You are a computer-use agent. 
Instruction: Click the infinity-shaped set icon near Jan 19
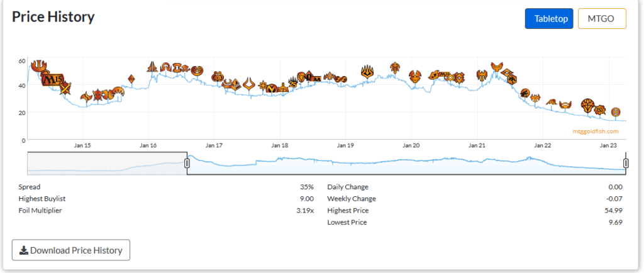(x=341, y=78)
